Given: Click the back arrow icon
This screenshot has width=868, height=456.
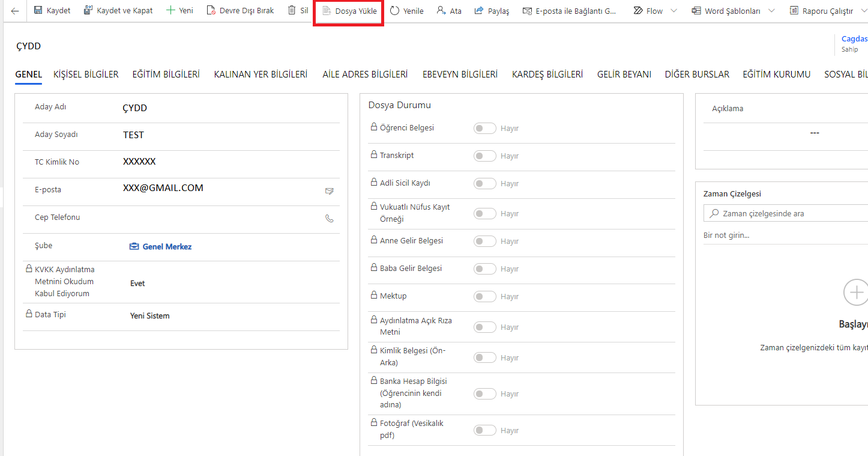Looking at the screenshot, I should pos(15,11).
